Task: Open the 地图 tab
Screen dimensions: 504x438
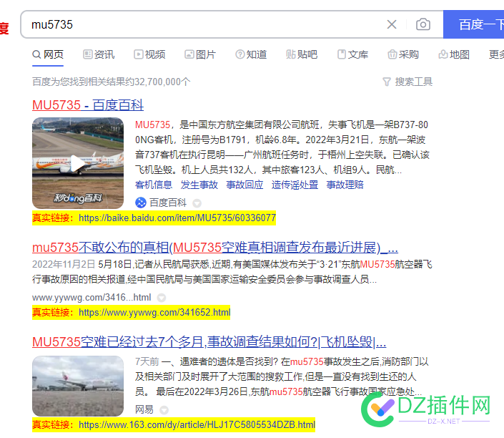Action: (454, 54)
